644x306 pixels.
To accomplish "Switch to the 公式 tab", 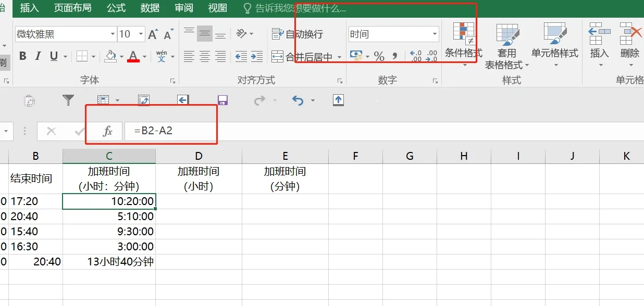I will coord(116,8).
